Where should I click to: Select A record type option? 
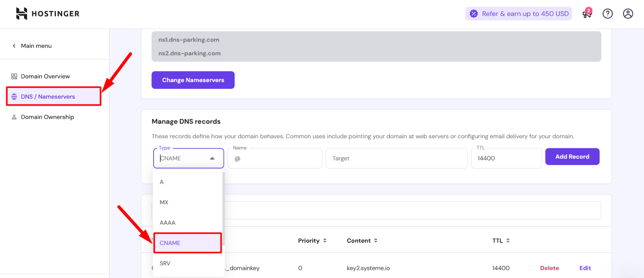pyautogui.click(x=188, y=182)
